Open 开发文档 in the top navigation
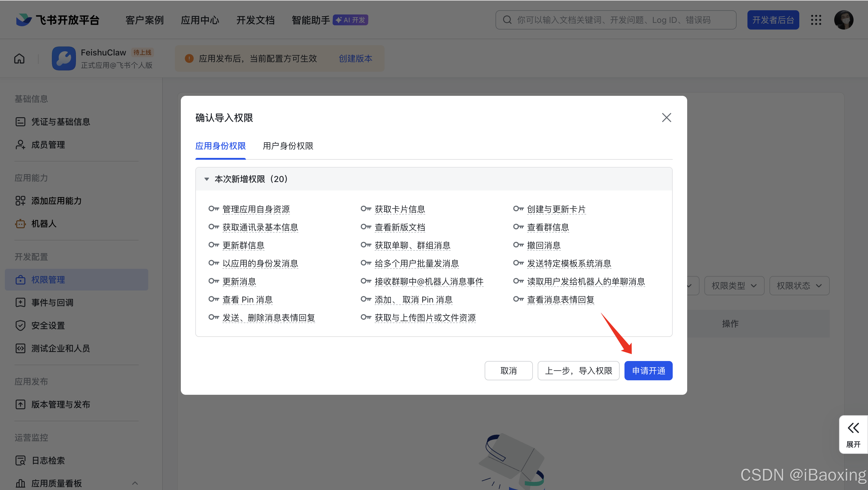 255,20
